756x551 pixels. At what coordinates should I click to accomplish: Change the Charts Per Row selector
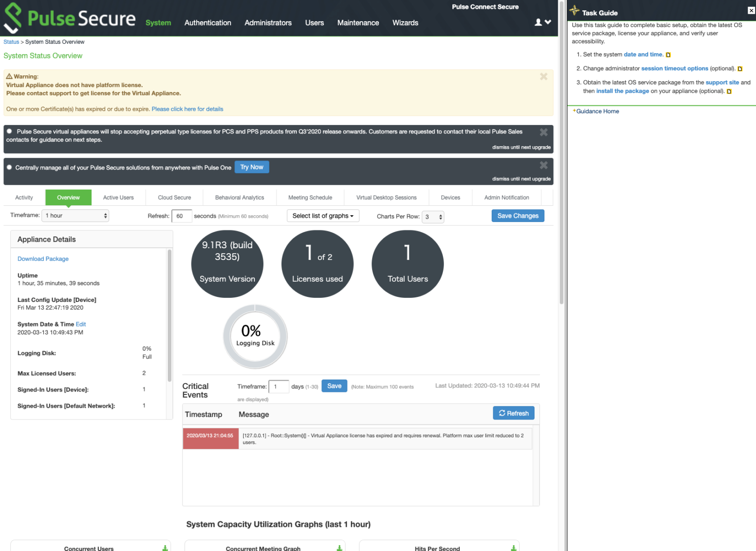433,217
